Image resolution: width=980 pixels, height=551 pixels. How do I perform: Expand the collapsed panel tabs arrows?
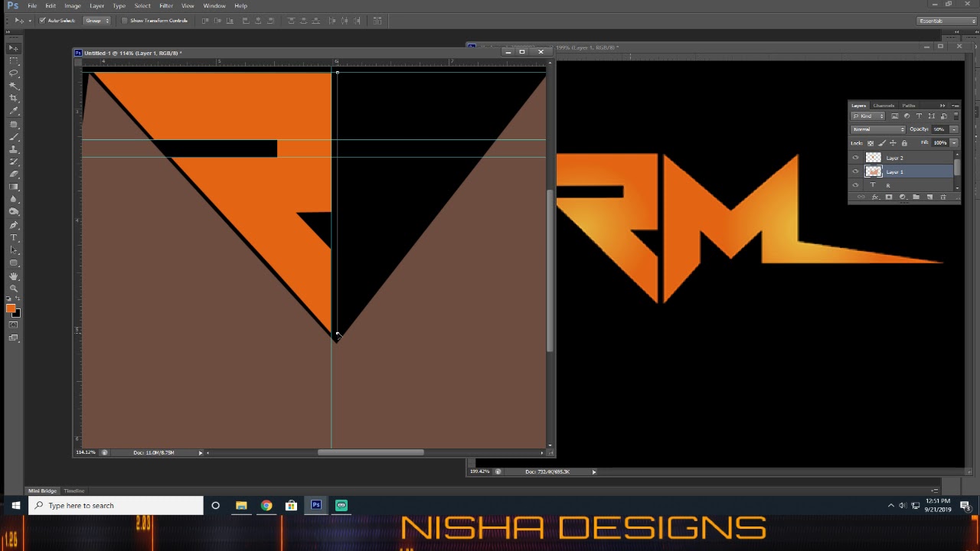pyautogui.click(x=942, y=106)
